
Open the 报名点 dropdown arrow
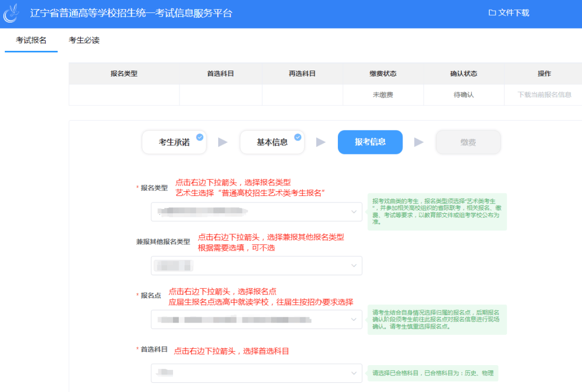354,319
